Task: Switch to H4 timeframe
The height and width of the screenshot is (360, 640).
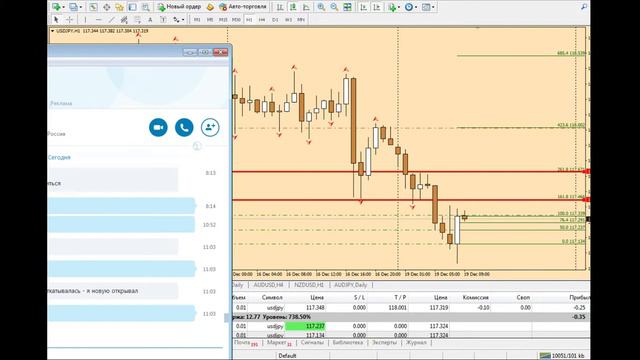Action: [262, 20]
